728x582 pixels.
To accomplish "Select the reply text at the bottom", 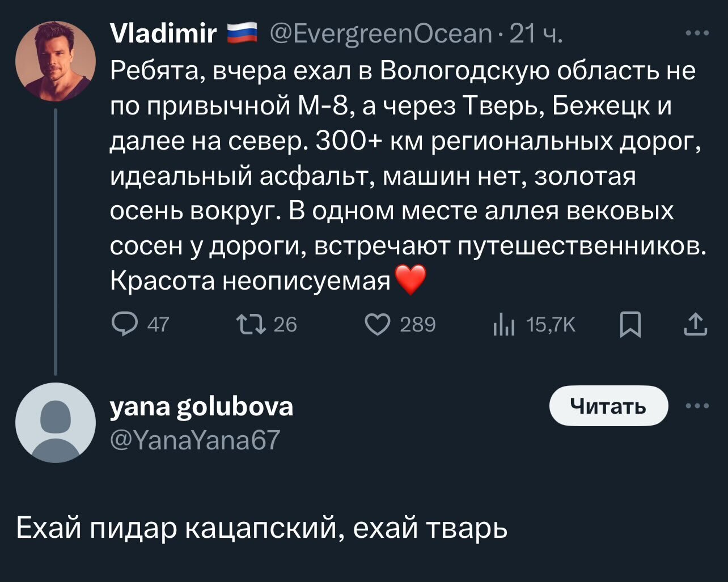I will coord(261,529).
